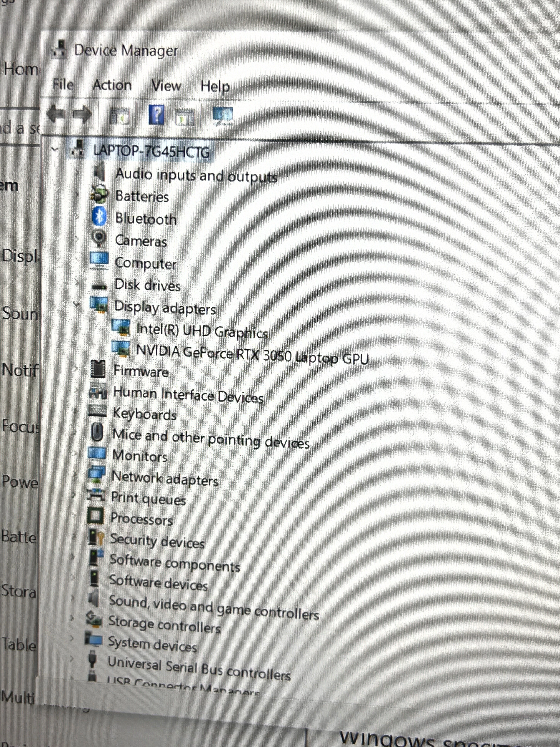The width and height of the screenshot is (560, 747).
Task: Click the Sound, video and game controllers icon
Action: click(93, 598)
